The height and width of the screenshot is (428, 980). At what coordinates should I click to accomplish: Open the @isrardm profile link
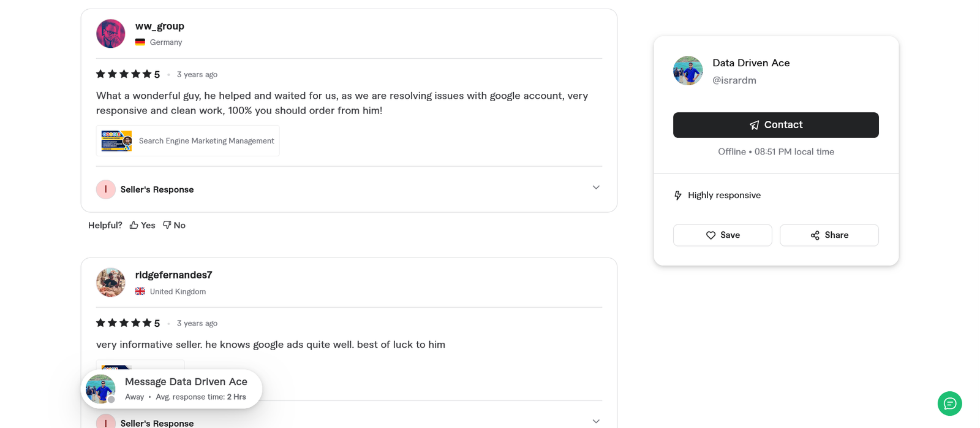tap(734, 80)
